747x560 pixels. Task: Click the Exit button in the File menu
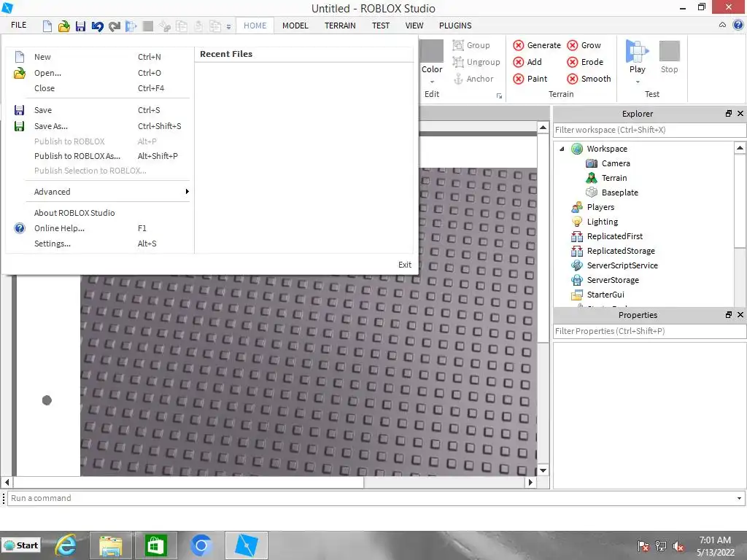(404, 265)
